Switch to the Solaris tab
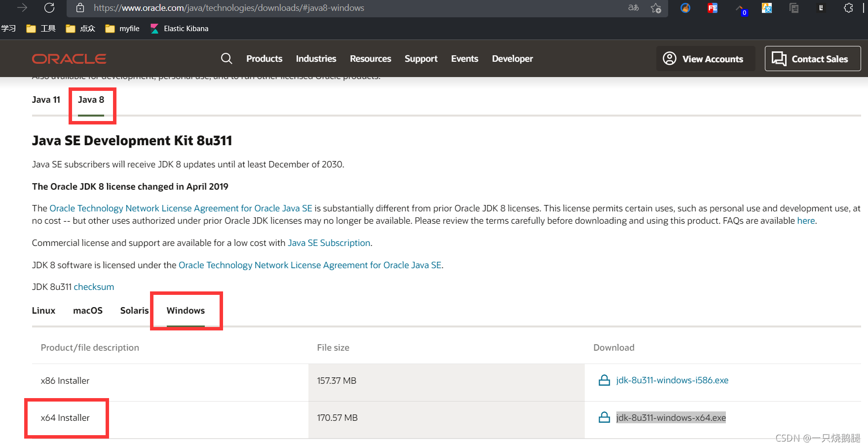Image resolution: width=868 pixels, height=447 pixels. coord(134,311)
